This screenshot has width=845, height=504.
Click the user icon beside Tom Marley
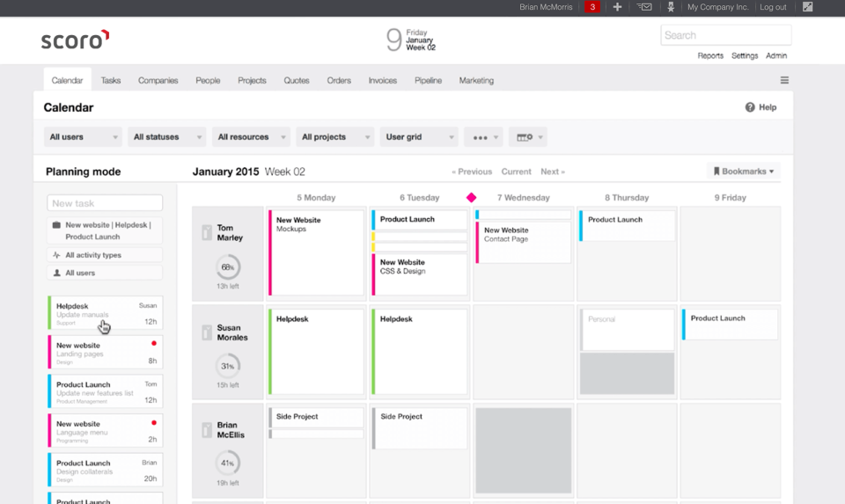pyautogui.click(x=207, y=232)
